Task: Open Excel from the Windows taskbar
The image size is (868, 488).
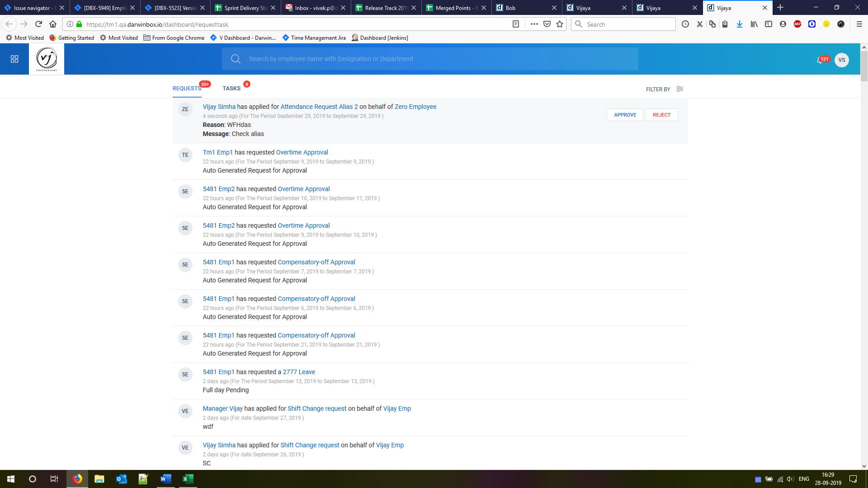Action: tap(188, 479)
